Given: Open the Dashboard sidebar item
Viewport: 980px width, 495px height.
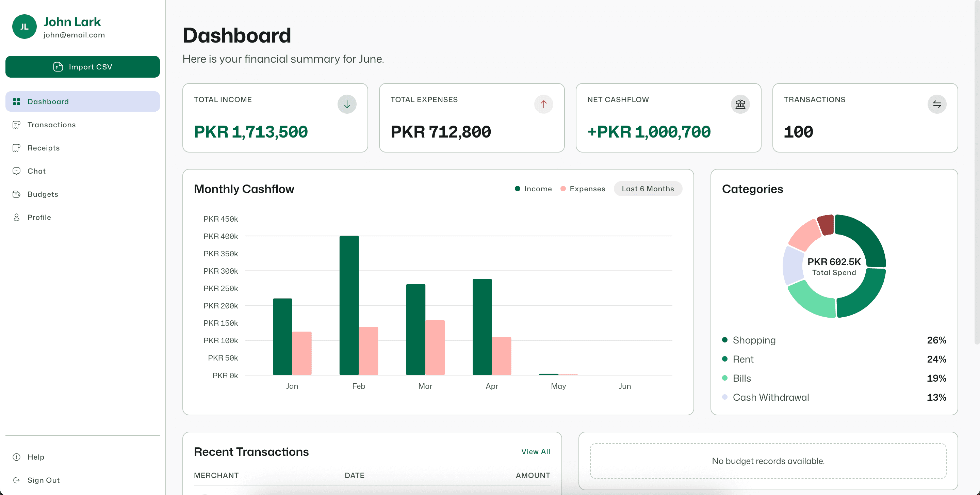Looking at the screenshot, I should click(83, 101).
